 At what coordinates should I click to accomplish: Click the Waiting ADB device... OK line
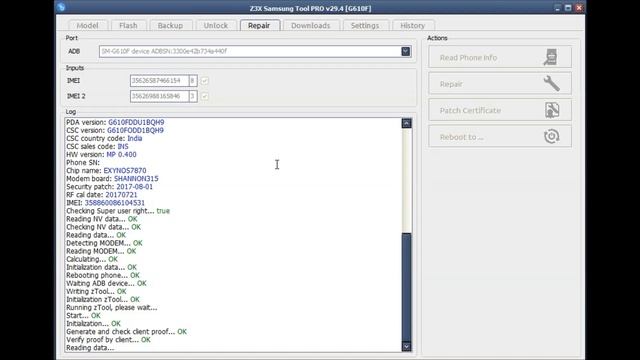point(106,283)
